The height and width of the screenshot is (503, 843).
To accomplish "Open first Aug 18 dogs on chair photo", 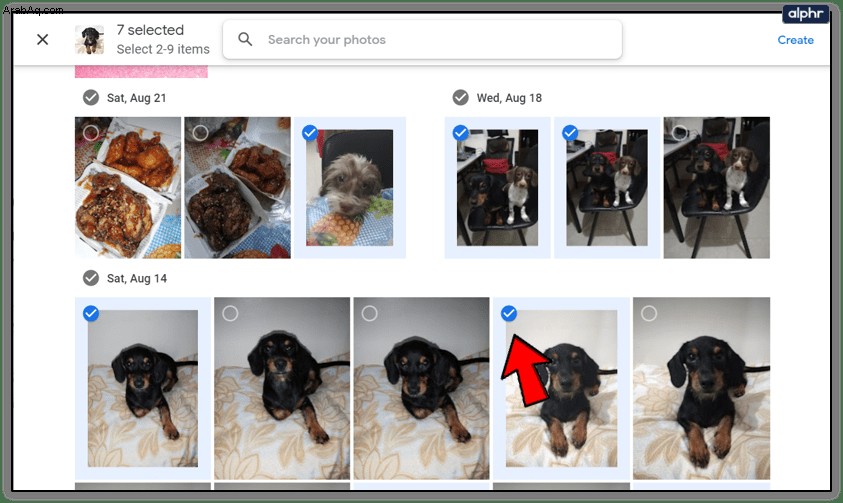I will click(497, 188).
